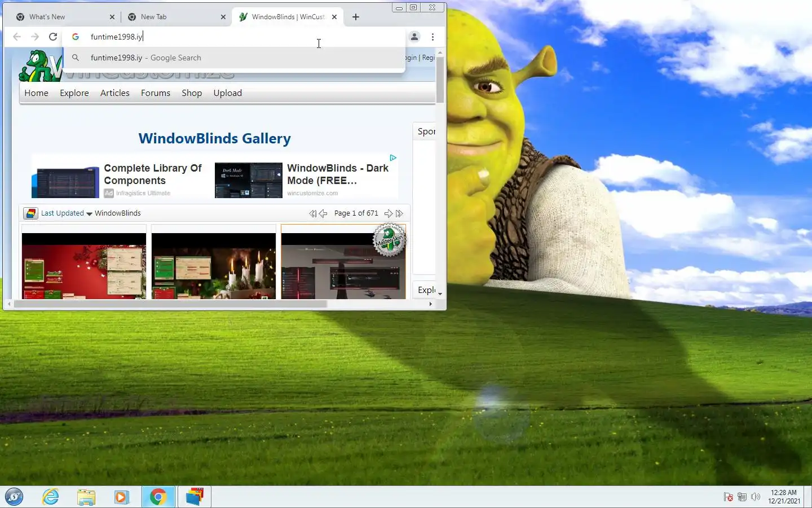Go to next gallery page arrow

click(x=388, y=213)
